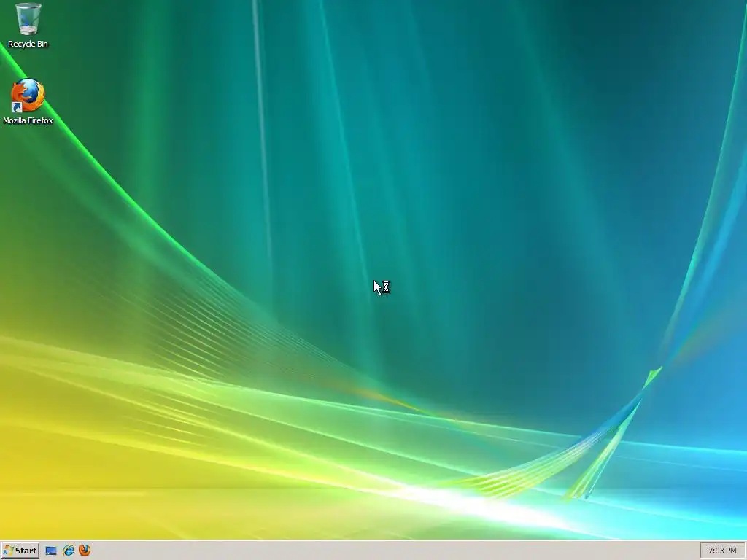The height and width of the screenshot is (560, 747).
Task: Click the 7:03 PM taskbar clock
Action: tap(722, 551)
